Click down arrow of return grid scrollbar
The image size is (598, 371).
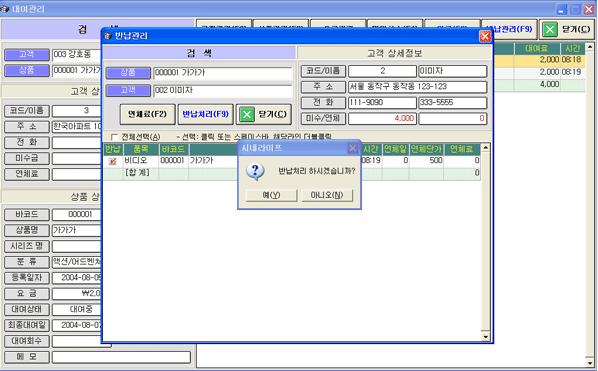click(485, 337)
